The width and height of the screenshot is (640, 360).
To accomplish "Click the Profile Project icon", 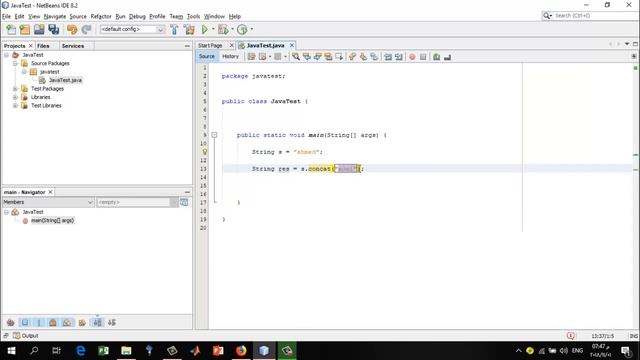I will pos(242,29).
